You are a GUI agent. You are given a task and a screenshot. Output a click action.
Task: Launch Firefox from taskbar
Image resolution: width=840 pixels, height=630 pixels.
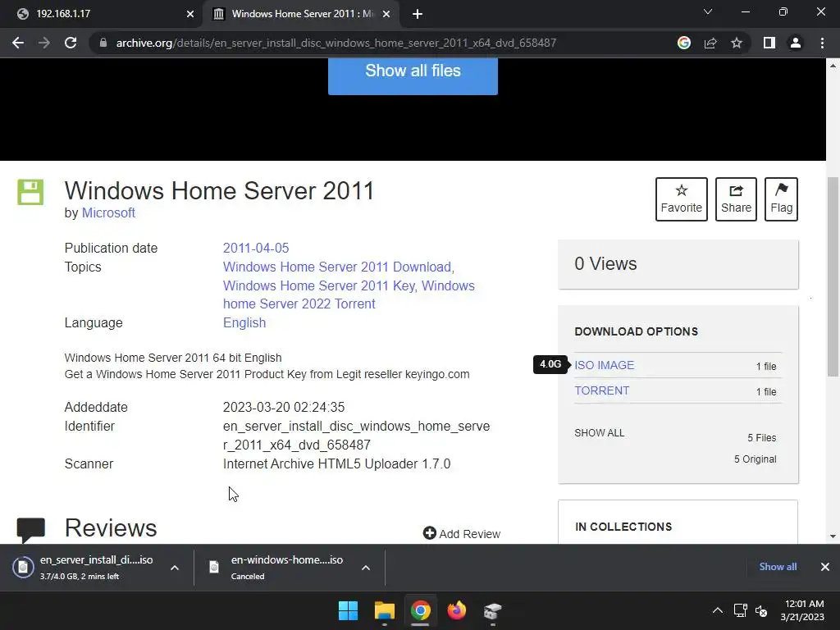click(456, 610)
